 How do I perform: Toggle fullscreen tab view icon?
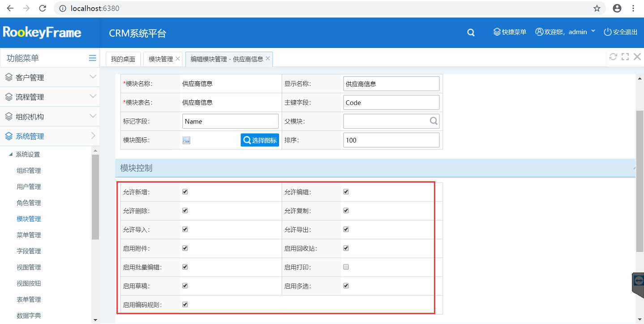(625, 57)
